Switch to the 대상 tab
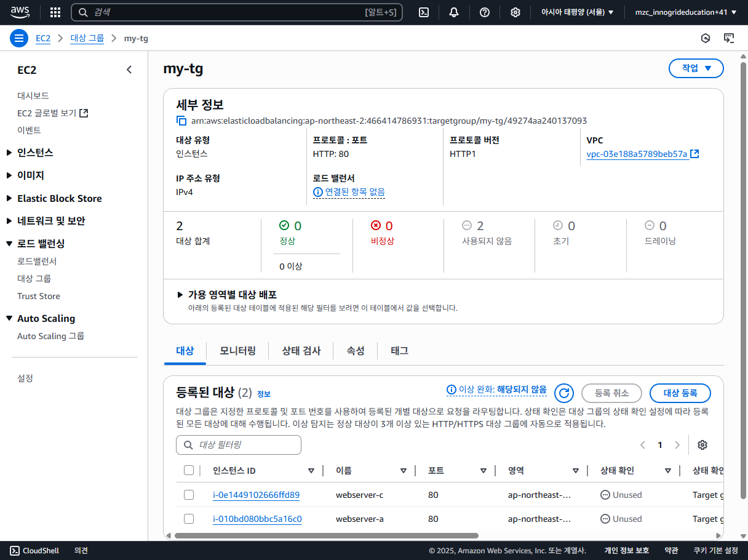Image resolution: width=748 pixels, height=560 pixels. (x=185, y=351)
